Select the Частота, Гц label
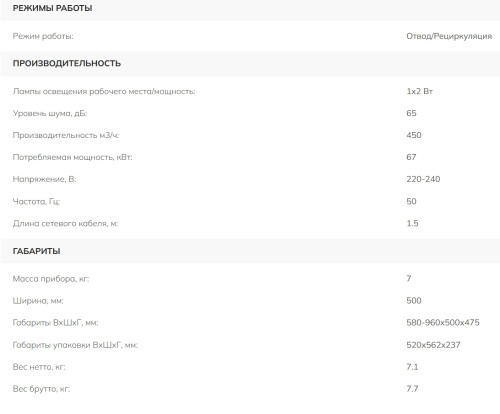500x414 pixels. (x=36, y=201)
